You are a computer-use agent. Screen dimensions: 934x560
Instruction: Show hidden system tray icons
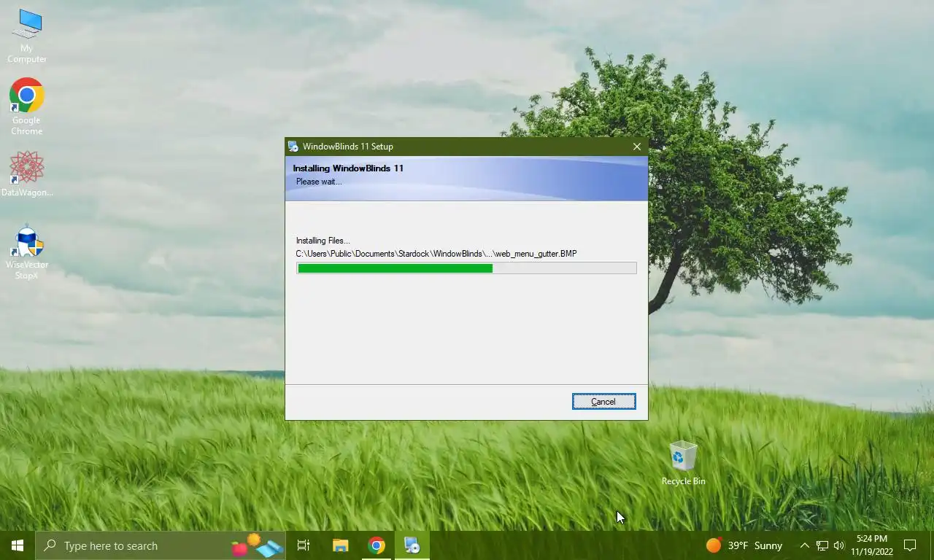click(804, 545)
